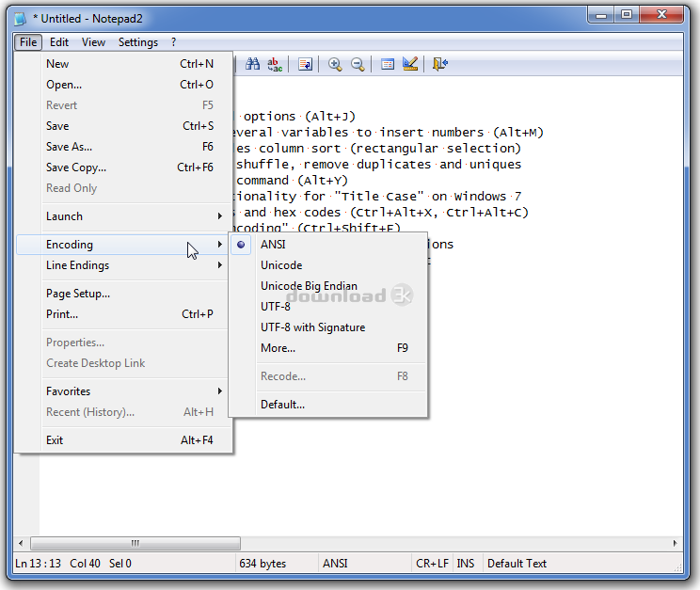Click the Ln 13 : 13 status field
Screen dimensions: 700x590
tap(38, 564)
